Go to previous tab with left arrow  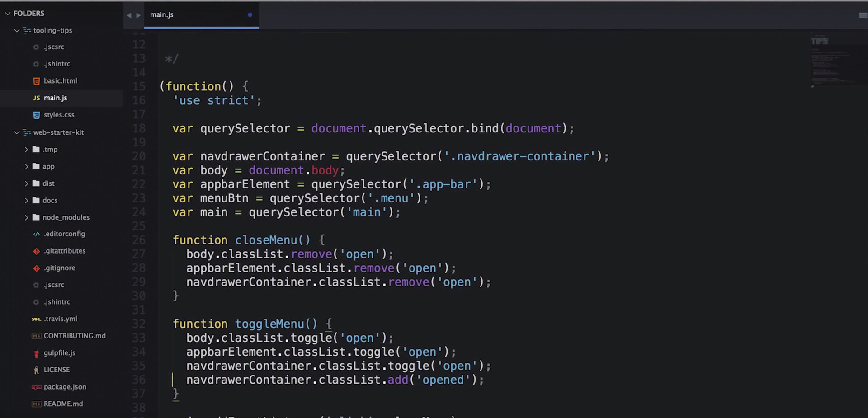[x=129, y=15]
